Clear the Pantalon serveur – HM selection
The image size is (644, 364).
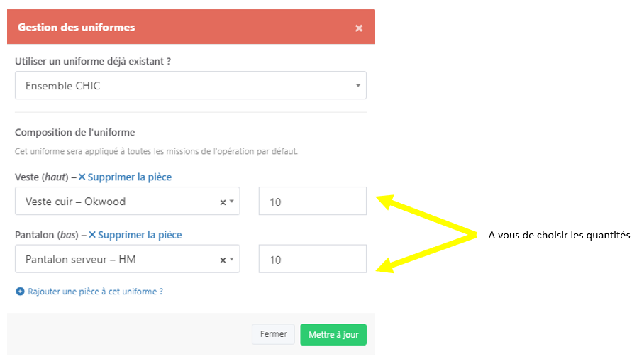click(223, 260)
